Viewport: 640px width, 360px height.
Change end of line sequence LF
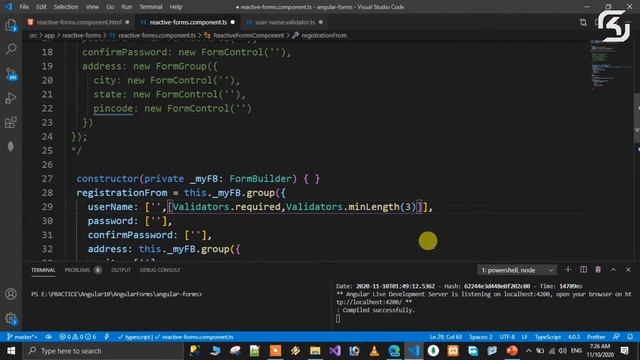[524, 337]
